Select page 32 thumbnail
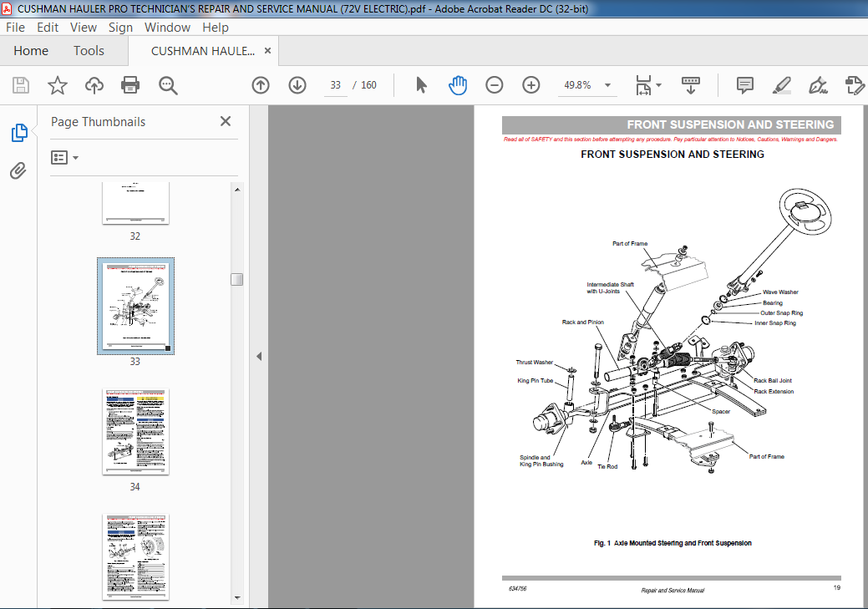The height and width of the screenshot is (609, 868). tap(135, 203)
